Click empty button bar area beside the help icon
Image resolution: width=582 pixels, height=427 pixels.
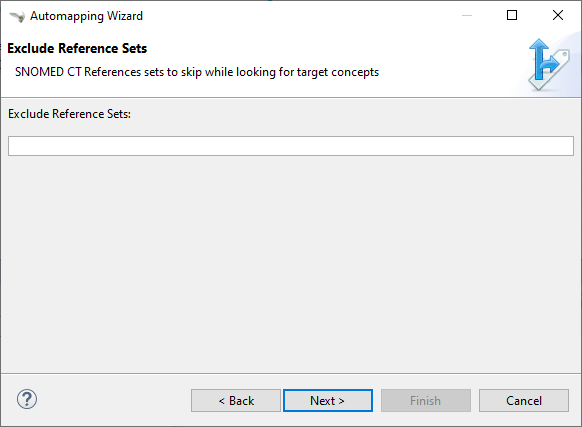(x=111, y=400)
